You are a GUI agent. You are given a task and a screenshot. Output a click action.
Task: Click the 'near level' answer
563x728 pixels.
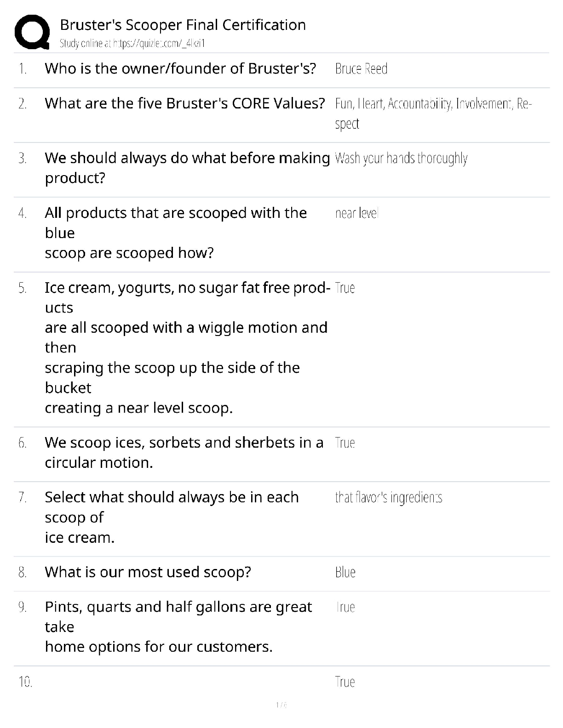click(356, 213)
